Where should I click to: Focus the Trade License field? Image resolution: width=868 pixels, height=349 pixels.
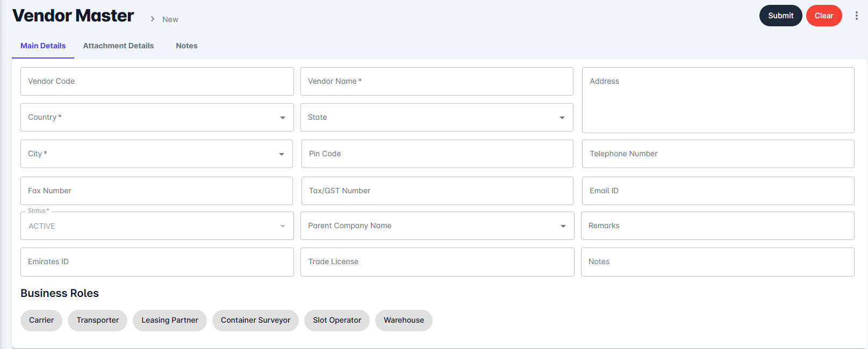click(x=437, y=262)
